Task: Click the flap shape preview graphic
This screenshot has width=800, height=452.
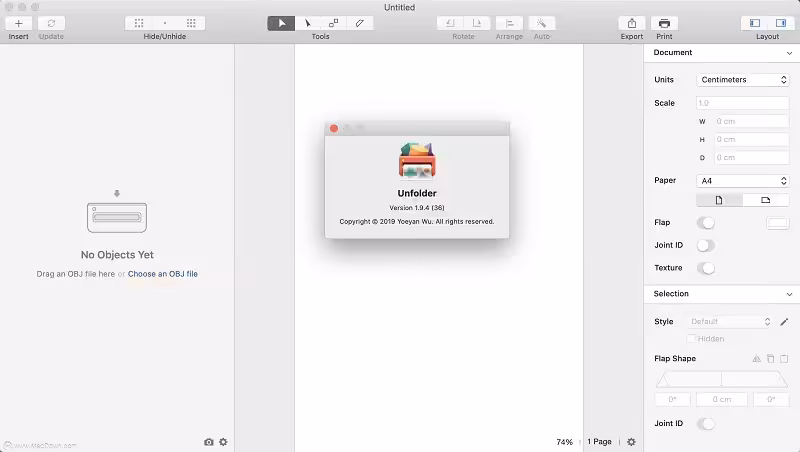Action: (x=721, y=379)
